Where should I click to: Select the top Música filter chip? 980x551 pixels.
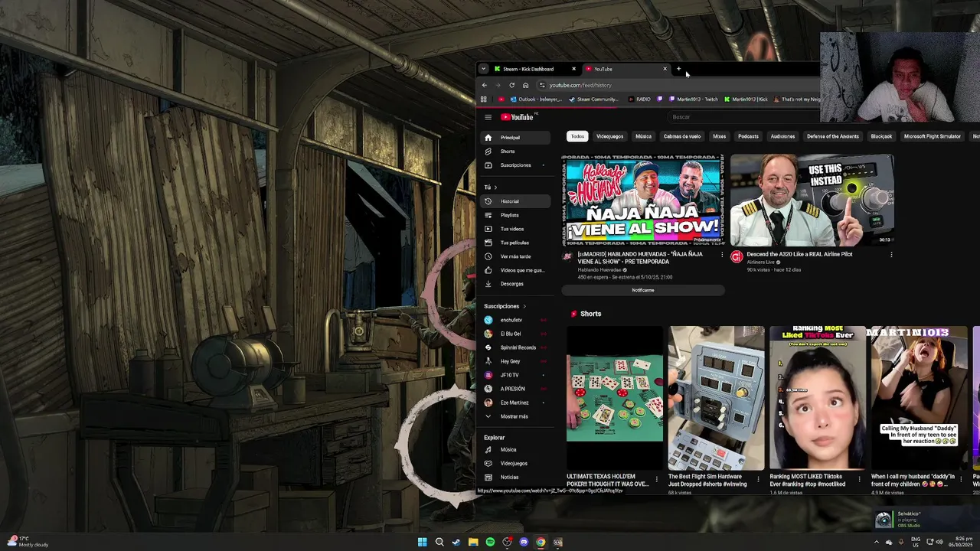[643, 136]
